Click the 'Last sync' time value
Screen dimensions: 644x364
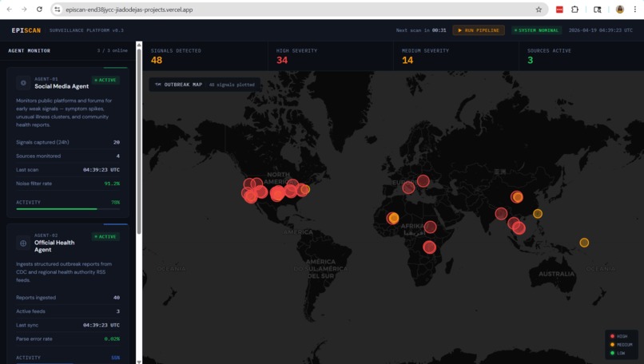[101, 325]
